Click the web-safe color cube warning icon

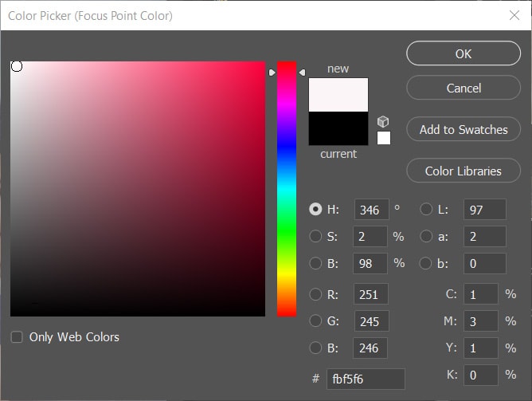383,121
